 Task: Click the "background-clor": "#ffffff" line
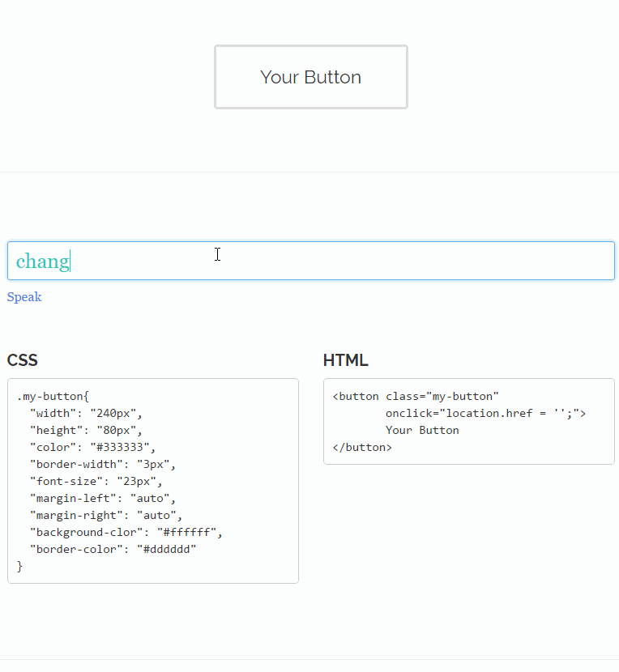point(126,532)
